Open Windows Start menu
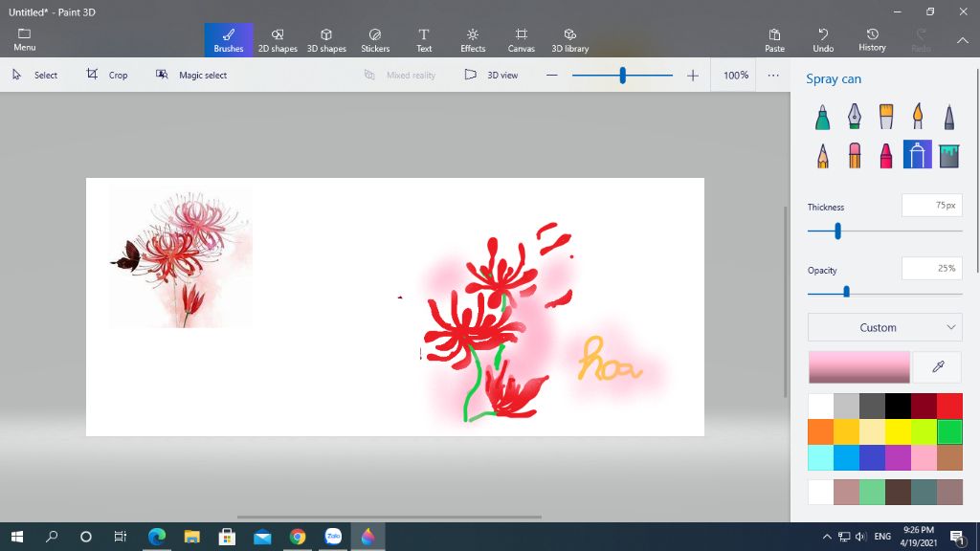Screen dimensions: 980x551 tap(17, 537)
